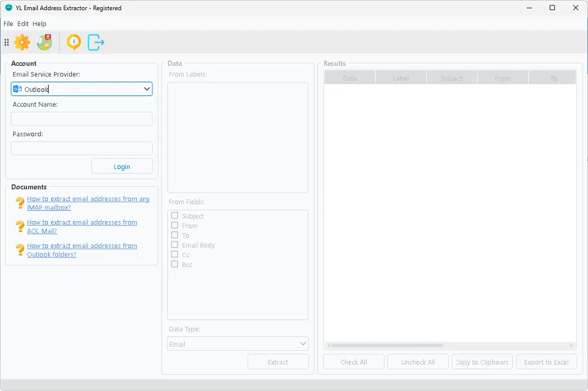Click question mark icon beside AOL Mail help

[x=20, y=226]
